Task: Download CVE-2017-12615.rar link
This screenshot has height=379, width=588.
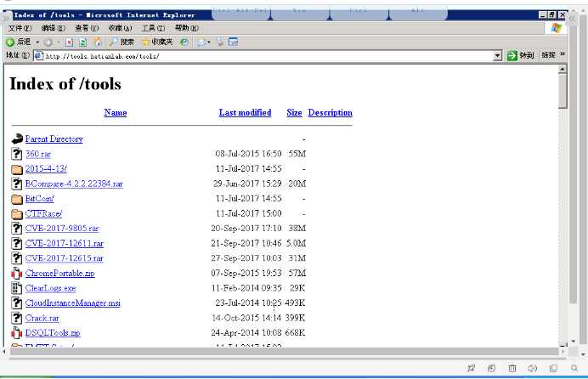Action: tap(64, 258)
